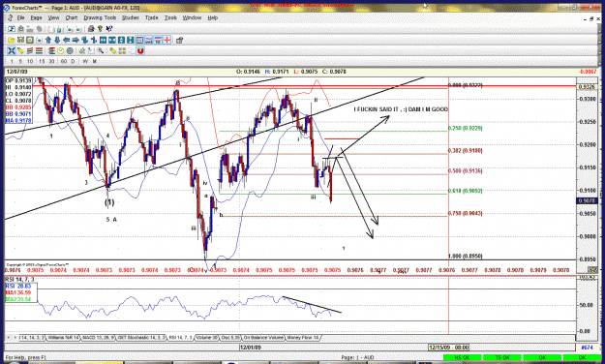Screen dimensions: 605x364
Task: Click the magnifier zoom tool icon
Action: click(x=101, y=50)
